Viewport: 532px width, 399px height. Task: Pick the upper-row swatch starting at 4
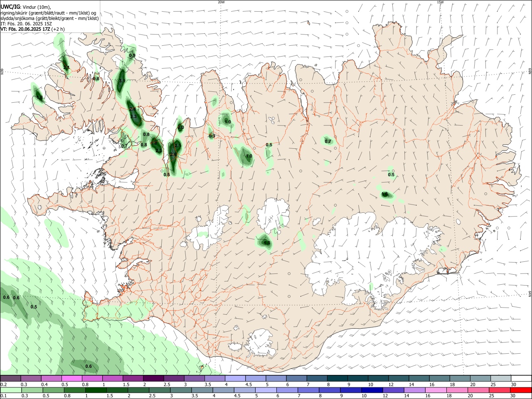tap(235, 379)
